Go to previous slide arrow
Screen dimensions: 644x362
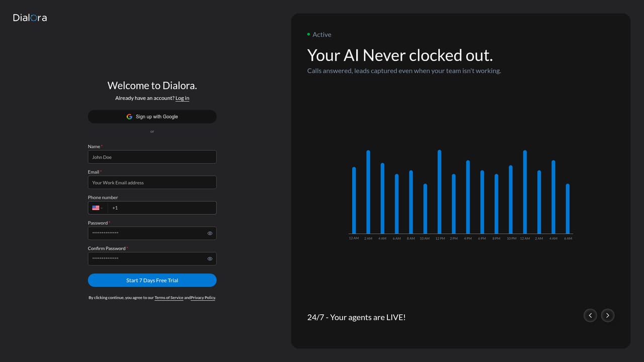(x=590, y=315)
